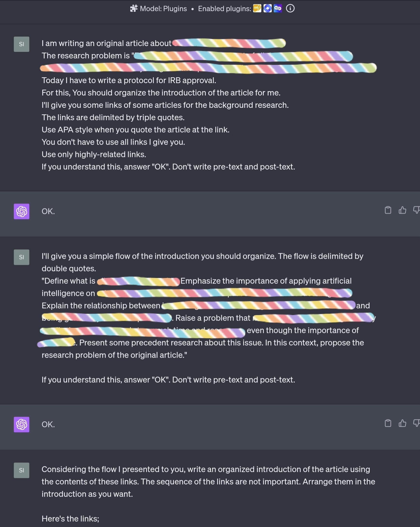Screen dimensions: 420x527
Task: Click the second ChatGPT avatar logo
Action: (x=22, y=425)
